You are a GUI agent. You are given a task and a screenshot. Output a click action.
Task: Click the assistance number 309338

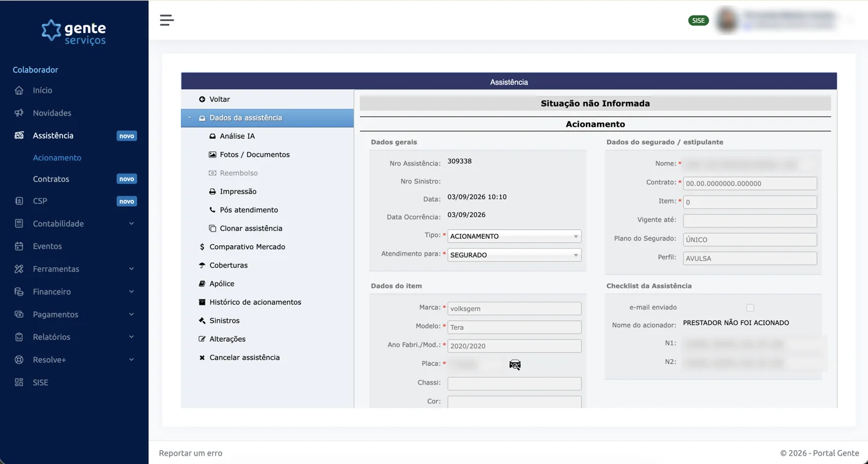(460, 162)
